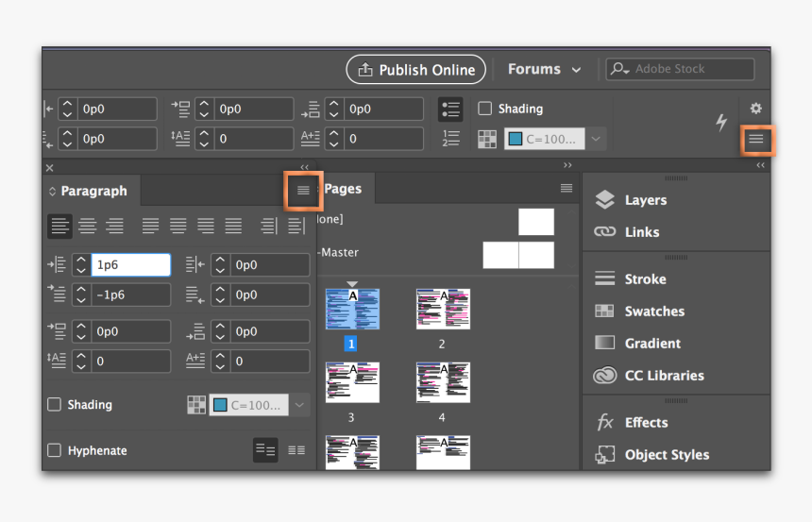Click the align left paragraph icon
812x522 pixels.
pos(60,227)
